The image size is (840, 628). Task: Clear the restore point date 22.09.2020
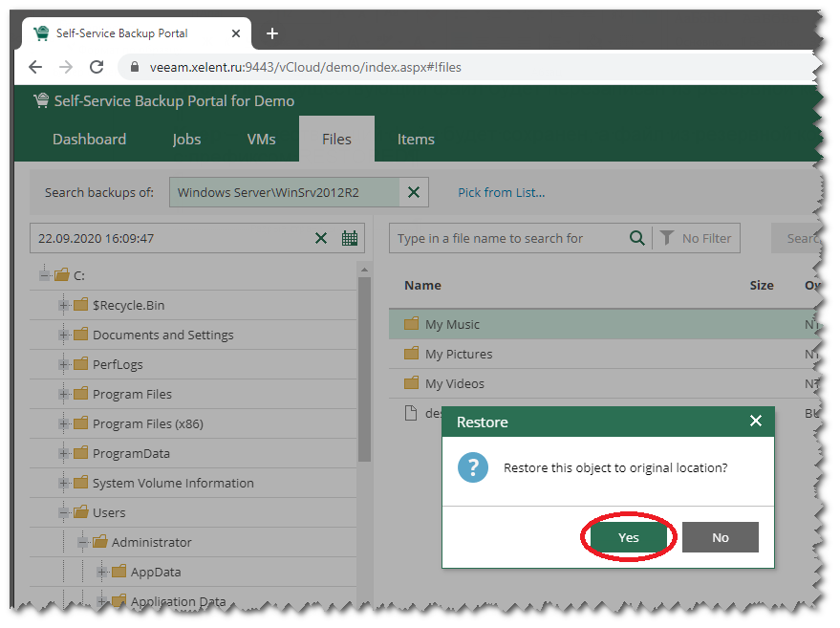pyautogui.click(x=321, y=238)
